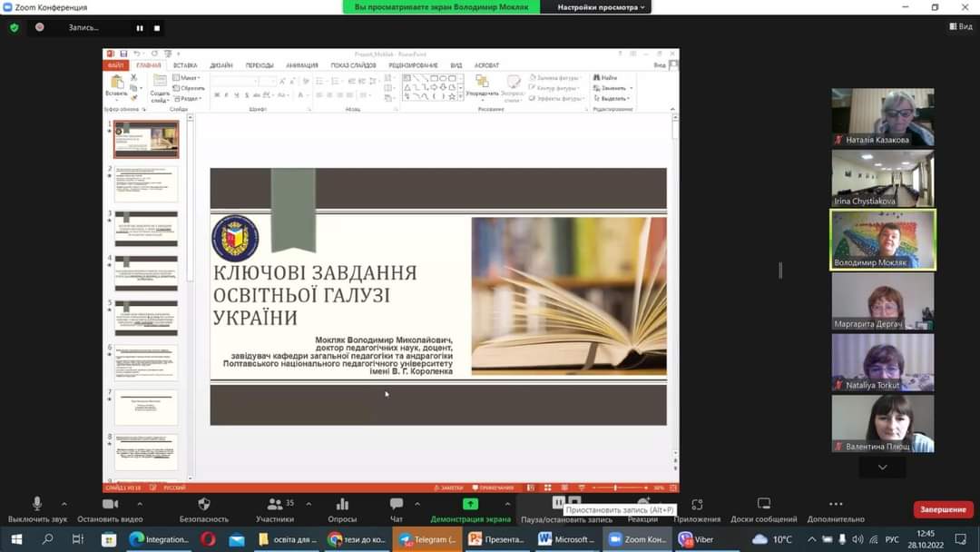980x552 pixels.
Task: Open Настройки просмотра view options dropdown
Action: coord(602,7)
